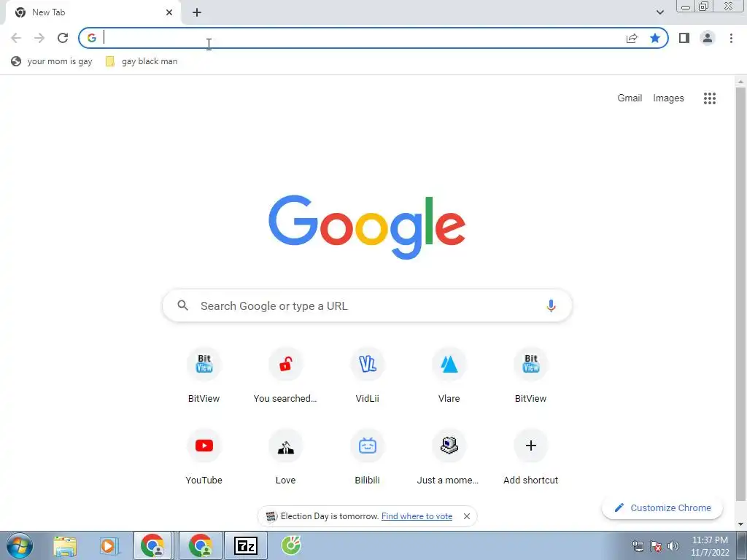The width and height of the screenshot is (747, 560).
Task: Open the Love shortcut
Action: (x=285, y=457)
